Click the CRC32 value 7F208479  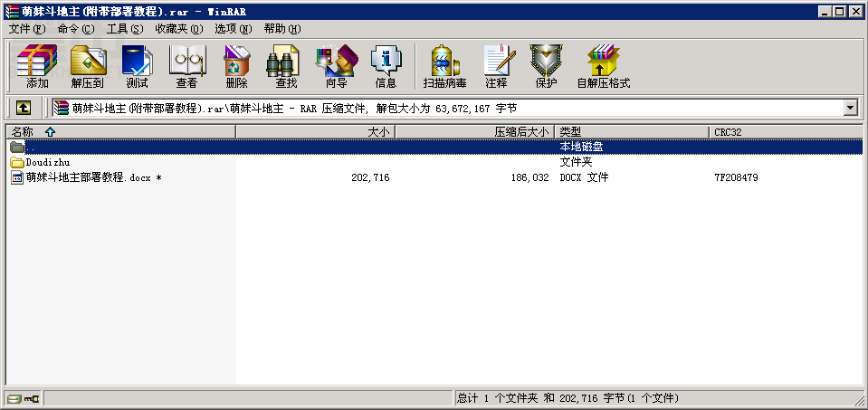[x=736, y=177]
